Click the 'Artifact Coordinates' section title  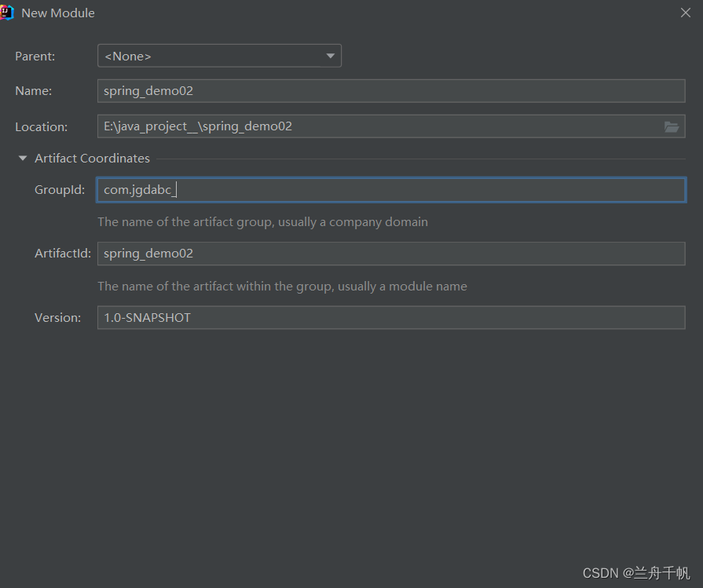93,159
